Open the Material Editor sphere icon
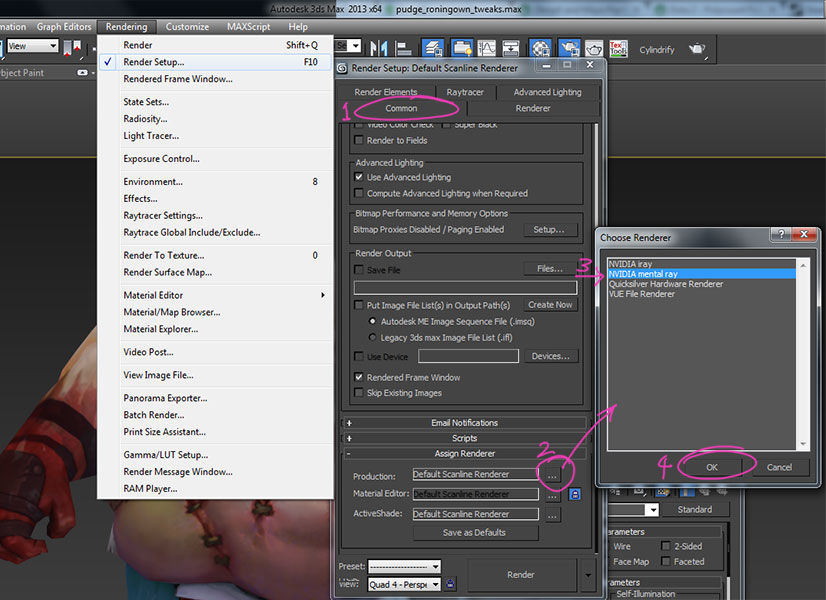The height and width of the screenshot is (600, 826). pos(540,48)
